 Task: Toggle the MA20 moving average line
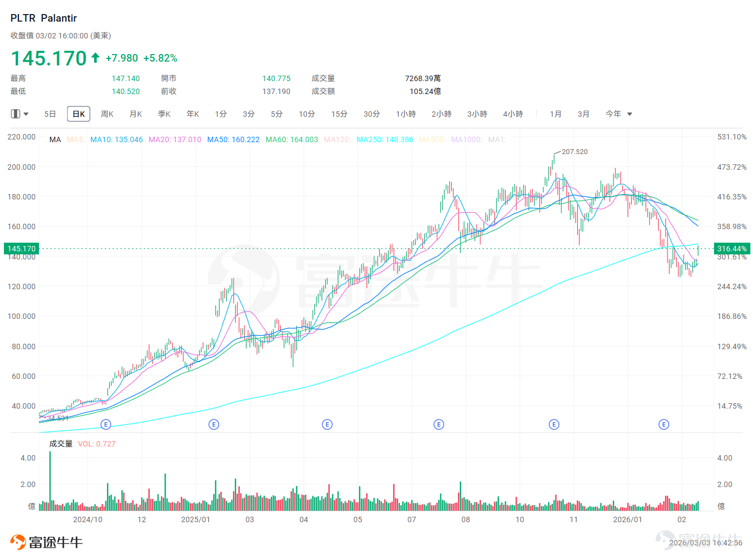(175, 139)
